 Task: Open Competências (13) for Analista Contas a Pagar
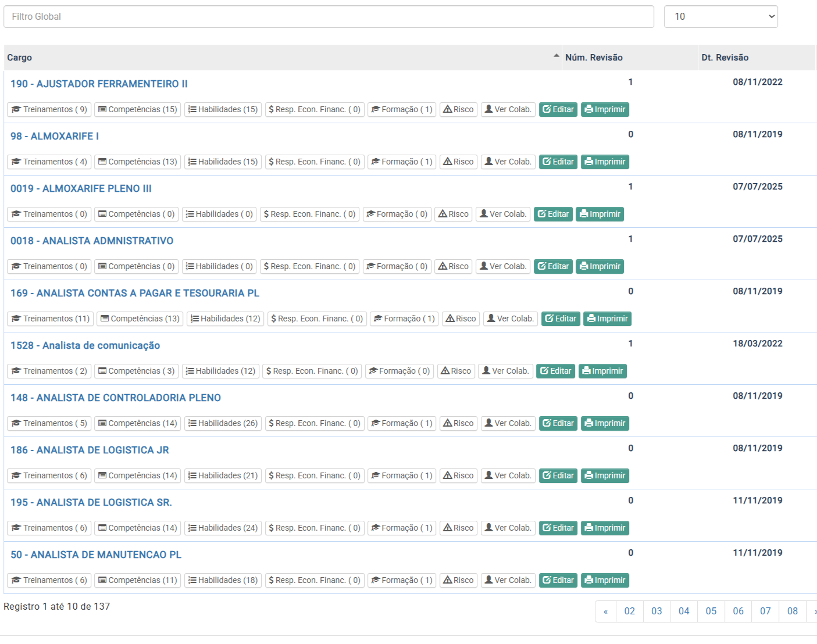tap(140, 319)
